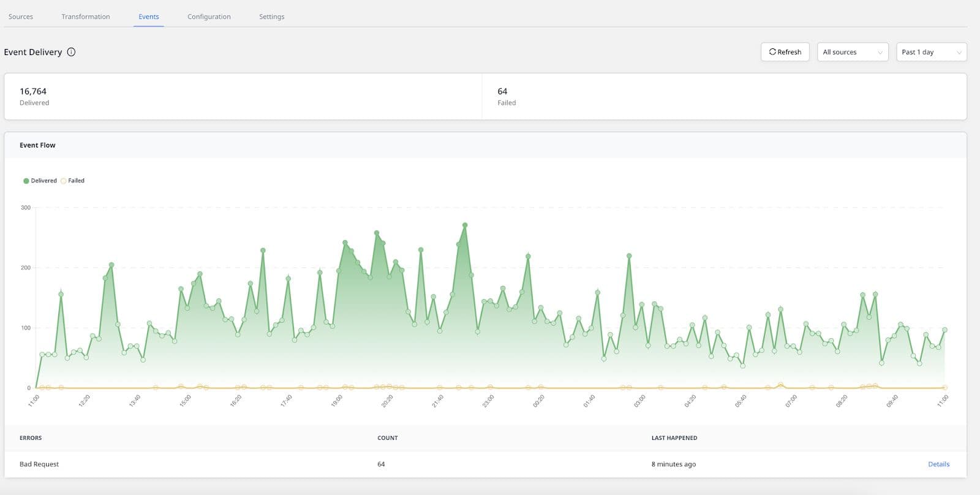The height and width of the screenshot is (495, 980).
Task: Go to the Configuration tab
Action: (x=209, y=17)
